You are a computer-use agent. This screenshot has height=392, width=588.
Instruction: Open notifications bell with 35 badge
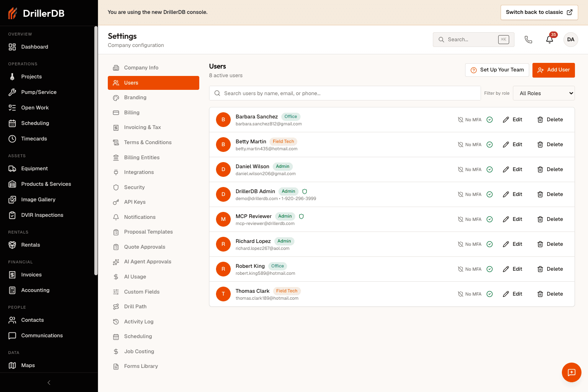click(x=550, y=40)
